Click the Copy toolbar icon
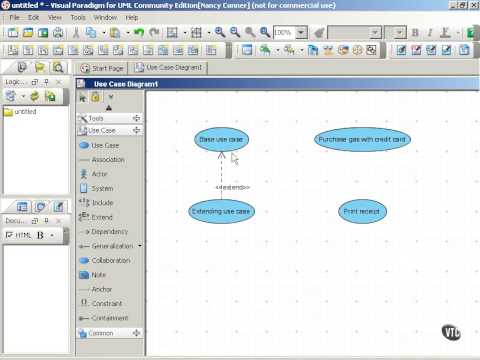This screenshot has width=480, height=360. tap(91, 33)
